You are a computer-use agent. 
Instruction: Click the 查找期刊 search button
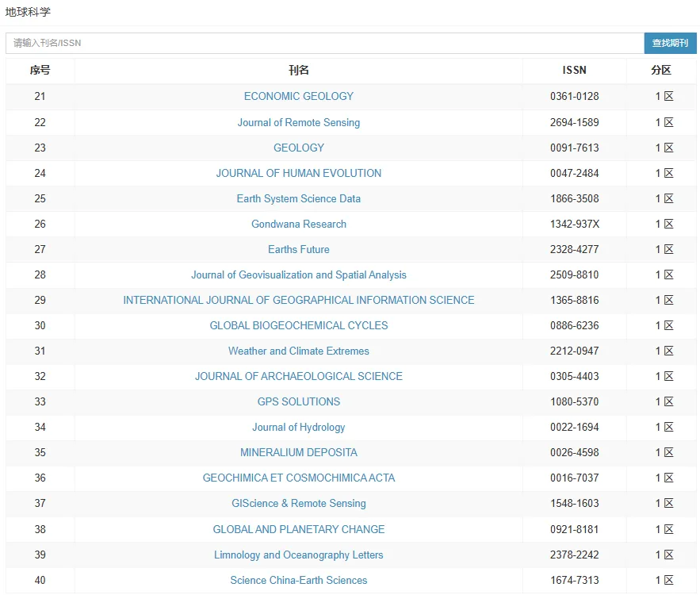coord(670,43)
